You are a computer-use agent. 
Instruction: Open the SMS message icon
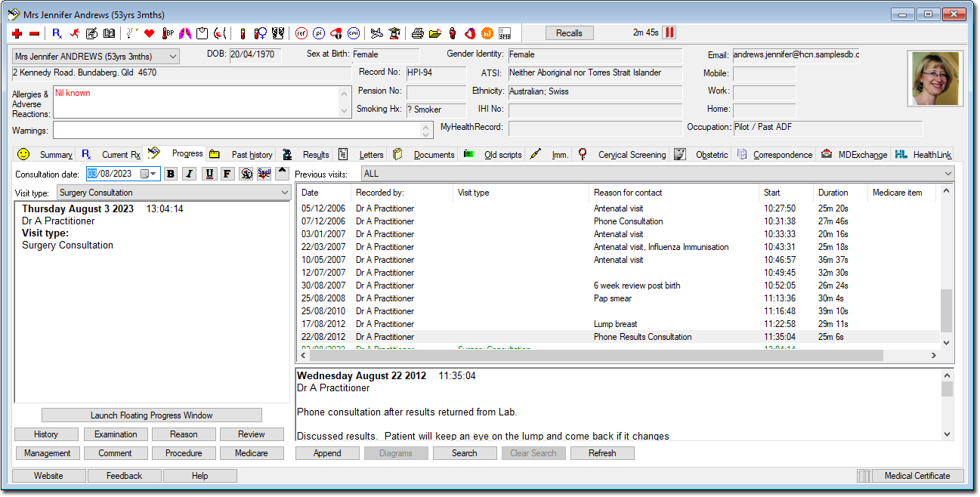point(505,33)
